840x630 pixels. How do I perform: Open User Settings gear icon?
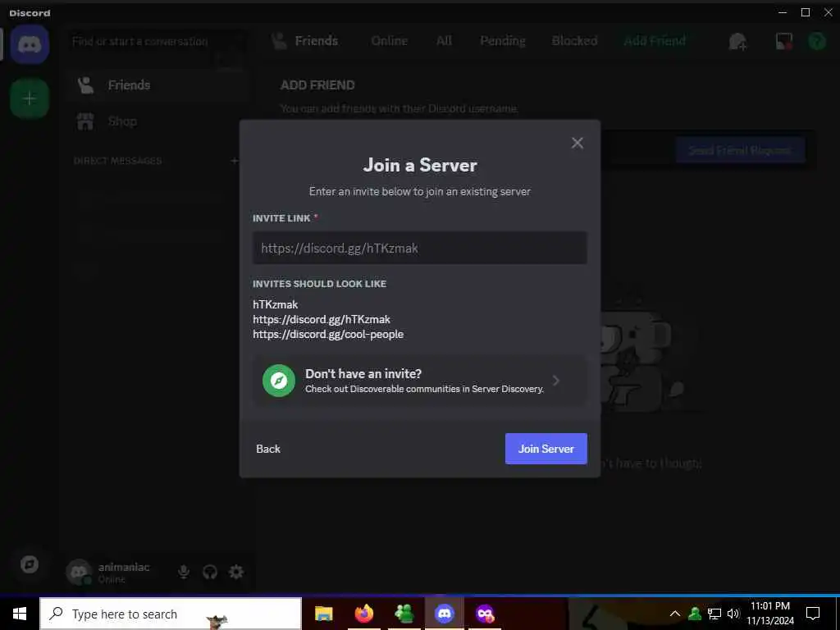[x=236, y=572]
